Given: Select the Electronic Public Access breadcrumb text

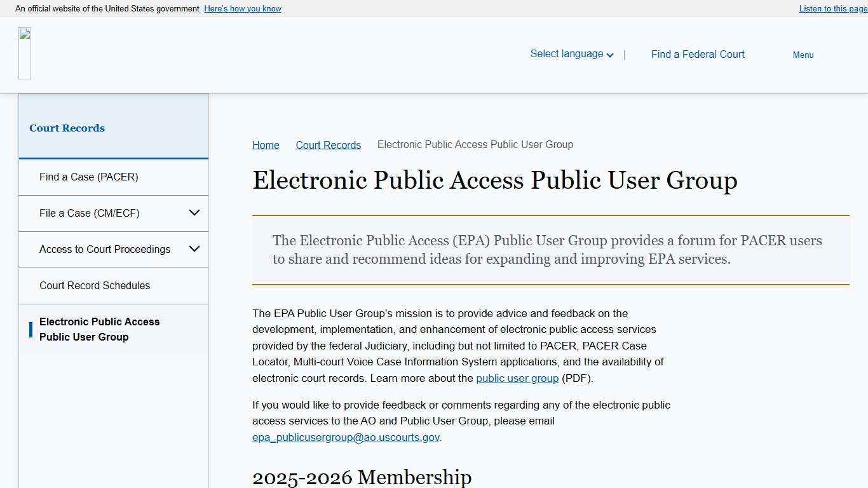Looking at the screenshot, I should [x=475, y=145].
